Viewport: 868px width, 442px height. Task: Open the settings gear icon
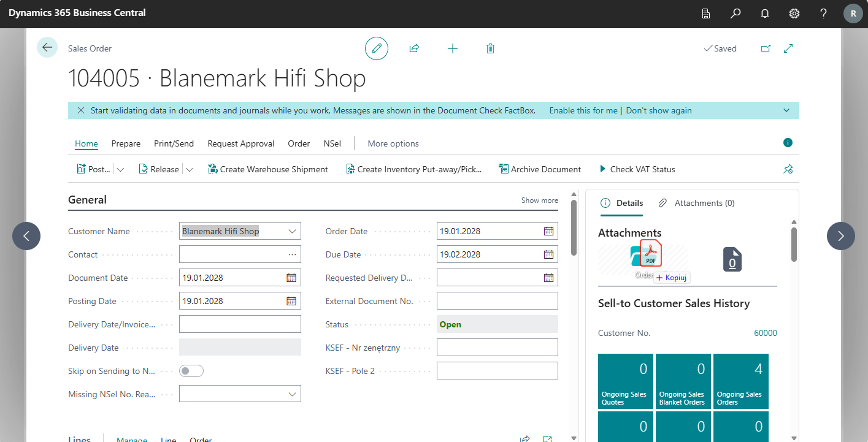tap(794, 13)
